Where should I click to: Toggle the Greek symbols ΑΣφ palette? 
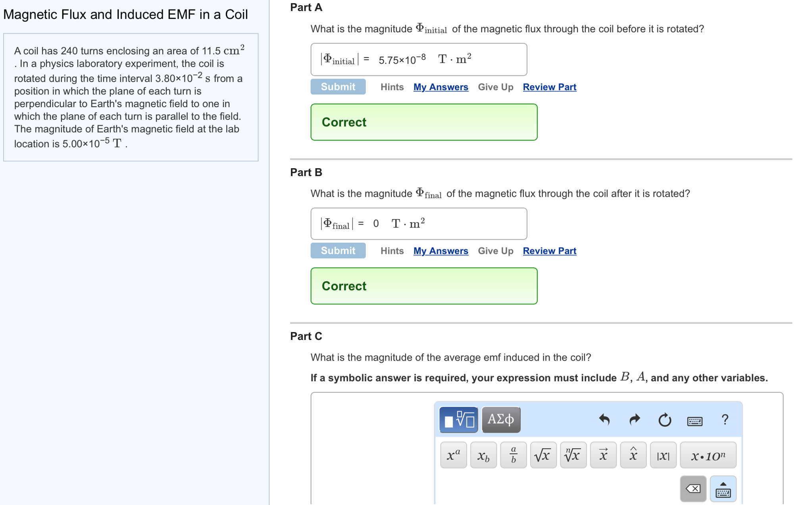(501, 419)
